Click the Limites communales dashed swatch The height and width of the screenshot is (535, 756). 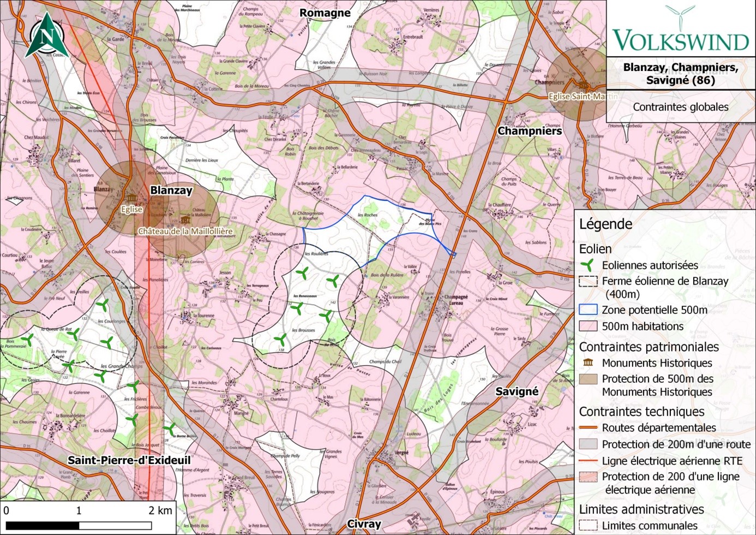tap(588, 525)
